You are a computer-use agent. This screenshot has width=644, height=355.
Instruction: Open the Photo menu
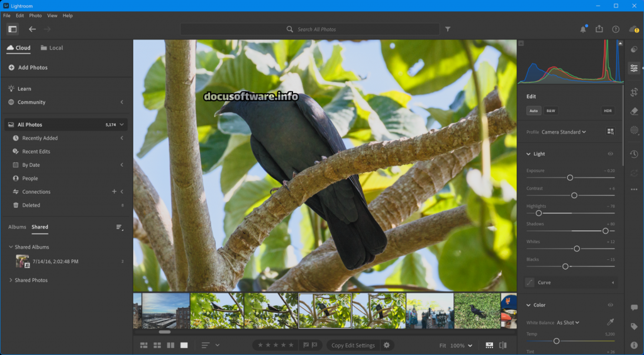pyautogui.click(x=35, y=15)
